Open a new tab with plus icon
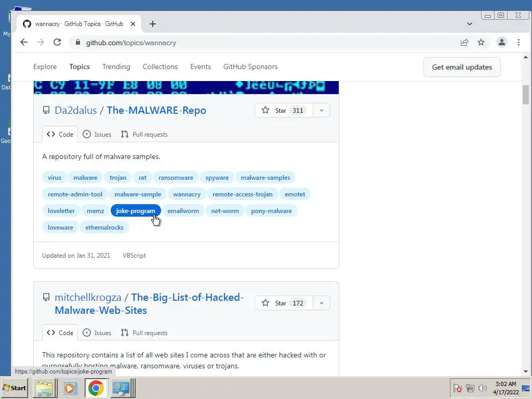532x399 pixels. [x=153, y=24]
